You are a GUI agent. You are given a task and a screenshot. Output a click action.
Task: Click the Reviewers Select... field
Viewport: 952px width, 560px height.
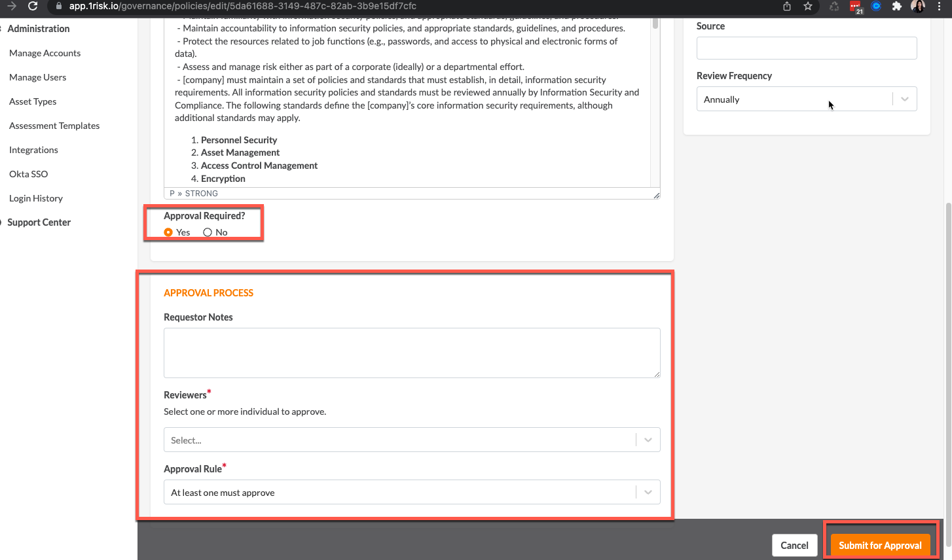click(x=412, y=440)
